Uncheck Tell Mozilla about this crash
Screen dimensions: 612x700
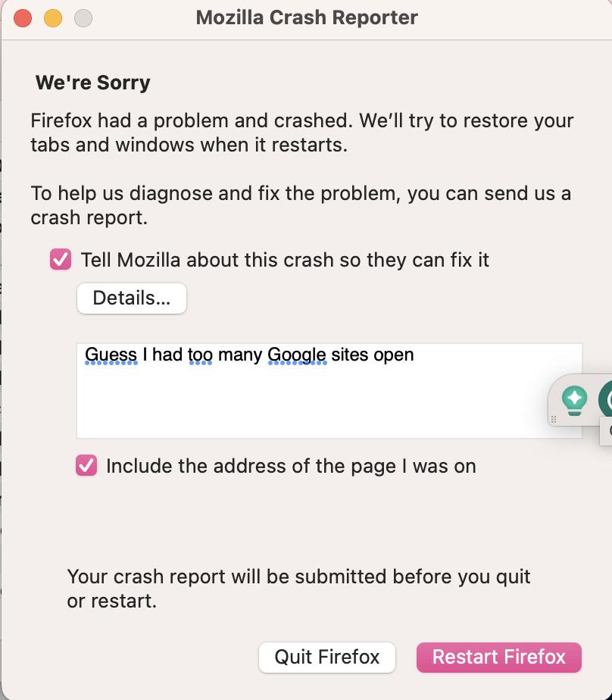pyautogui.click(x=61, y=259)
